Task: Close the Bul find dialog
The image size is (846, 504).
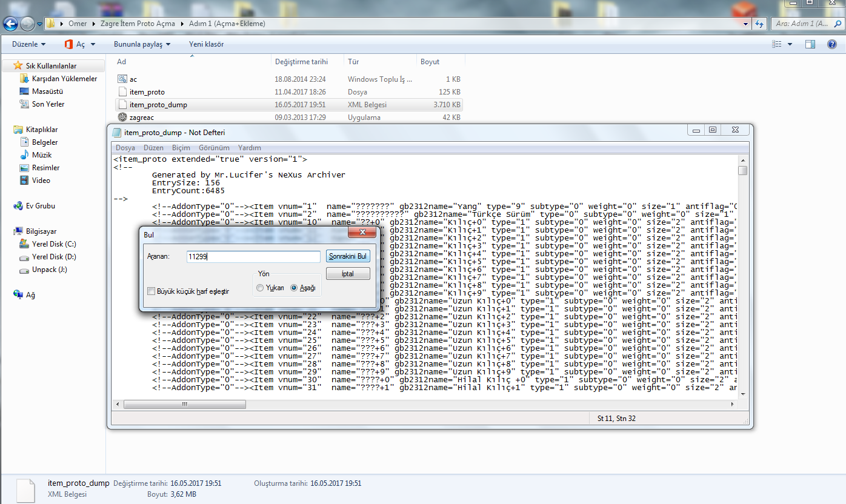Action: 363,233
